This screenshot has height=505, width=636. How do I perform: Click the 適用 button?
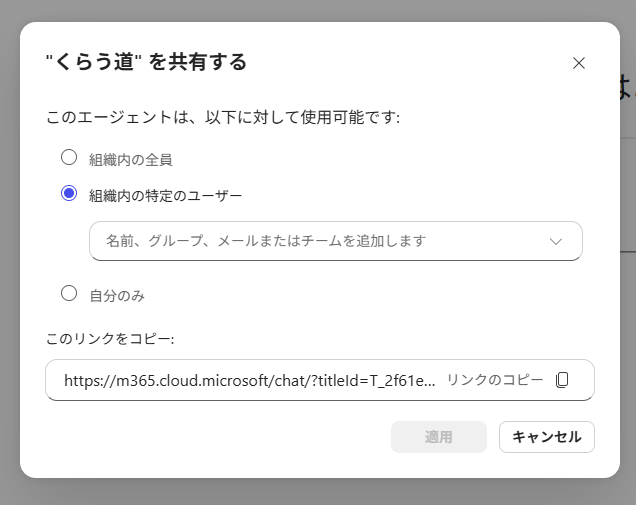[x=439, y=437]
